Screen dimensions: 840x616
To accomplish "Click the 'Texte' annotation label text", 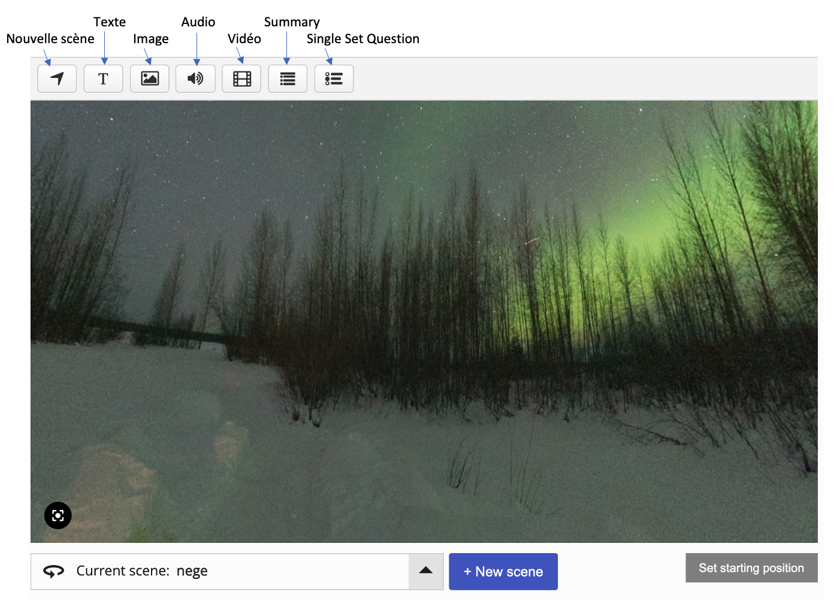I will tap(110, 22).
